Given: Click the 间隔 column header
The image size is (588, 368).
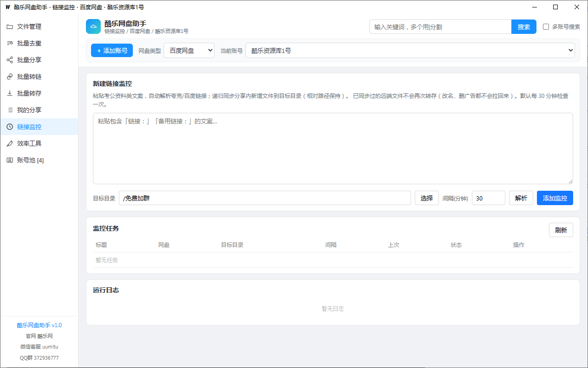Looking at the screenshot, I should [331, 245].
